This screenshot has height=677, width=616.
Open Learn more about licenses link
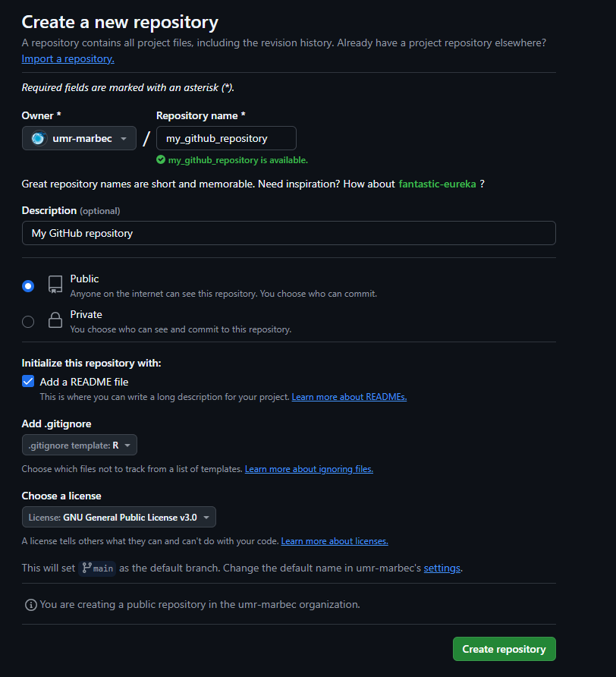335,541
